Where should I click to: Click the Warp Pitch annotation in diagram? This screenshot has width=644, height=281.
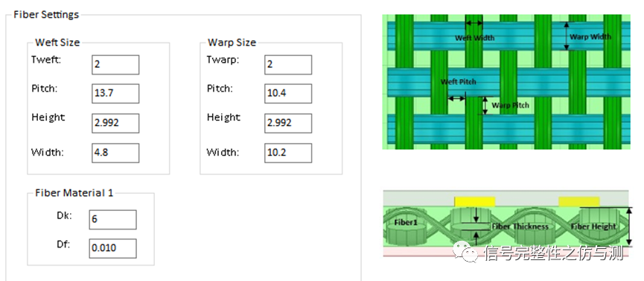coord(510,105)
